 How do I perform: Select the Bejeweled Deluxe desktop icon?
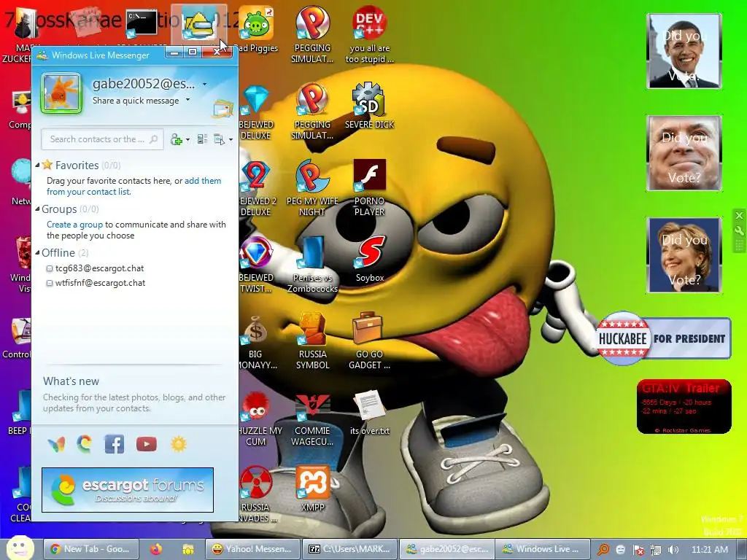tap(256, 112)
